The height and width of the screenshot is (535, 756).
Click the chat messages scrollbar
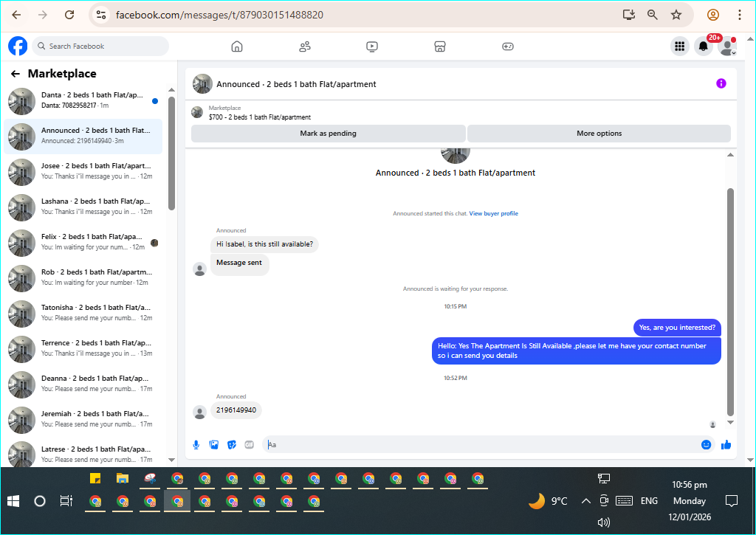click(730, 302)
